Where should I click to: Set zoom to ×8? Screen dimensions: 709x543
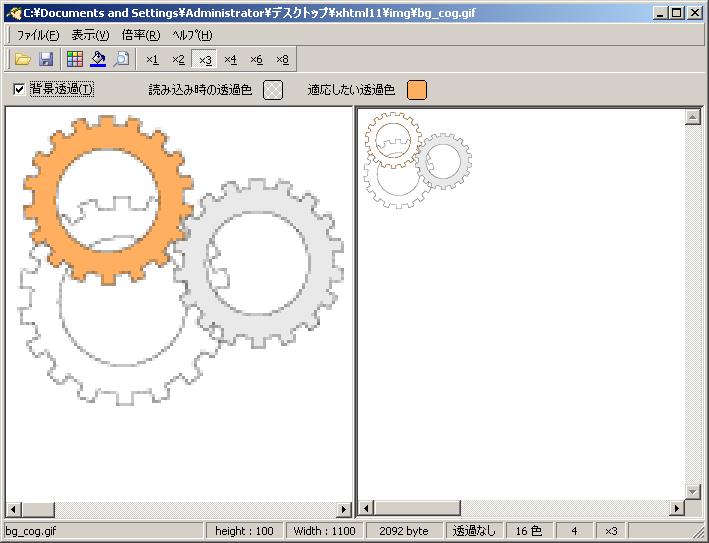(282, 60)
